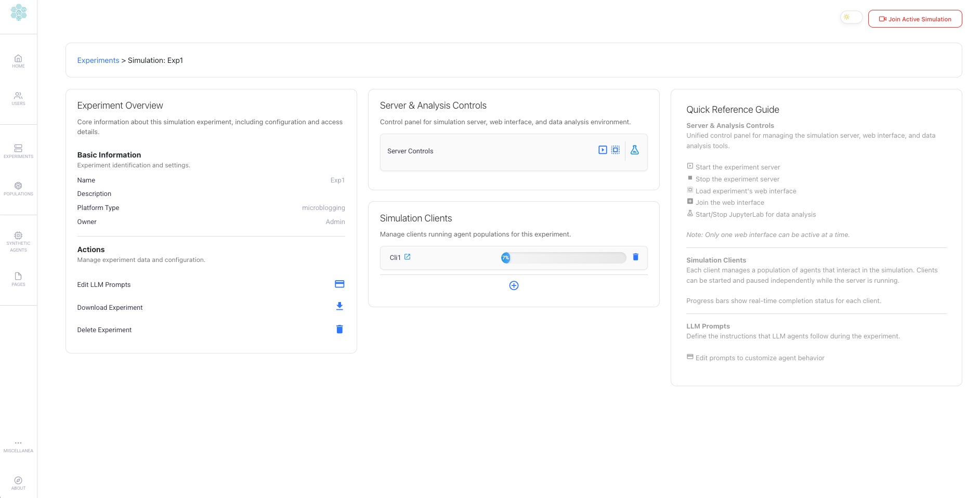Download the experiment using the download icon
Screen dimensions: 980x498
click(339, 307)
